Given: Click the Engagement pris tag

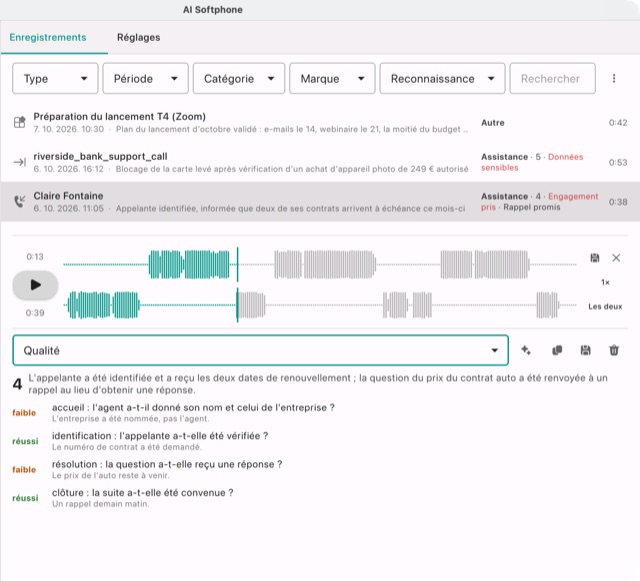Looking at the screenshot, I should point(539,202).
